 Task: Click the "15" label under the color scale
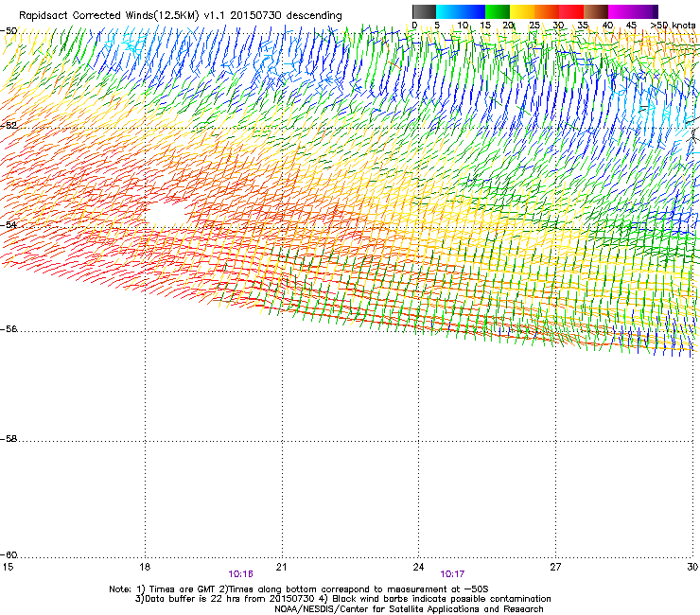(485, 26)
